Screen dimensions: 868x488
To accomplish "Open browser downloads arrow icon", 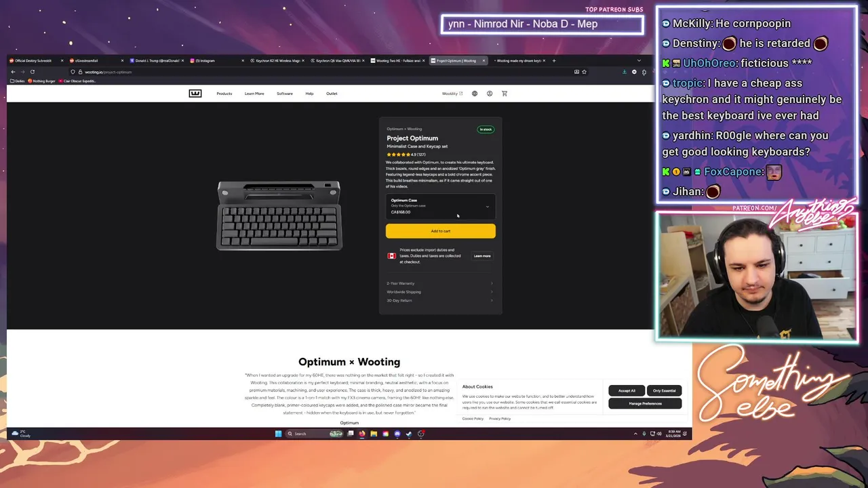I will click(x=625, y=72).
